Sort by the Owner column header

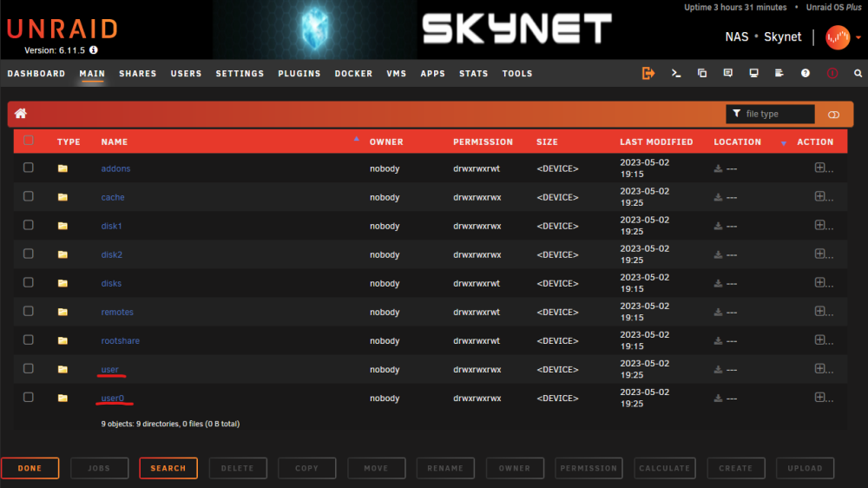[x=386, y=142]
